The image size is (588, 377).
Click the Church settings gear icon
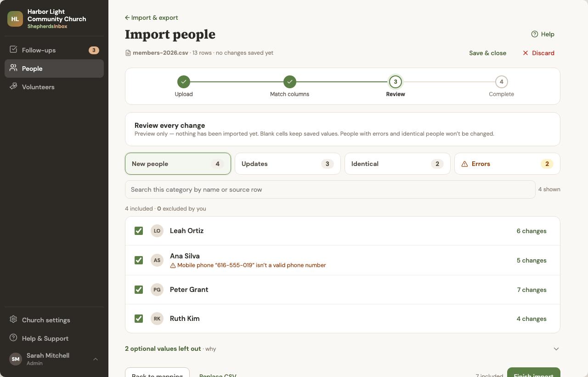pyautogui.click(x=13, y=320)
